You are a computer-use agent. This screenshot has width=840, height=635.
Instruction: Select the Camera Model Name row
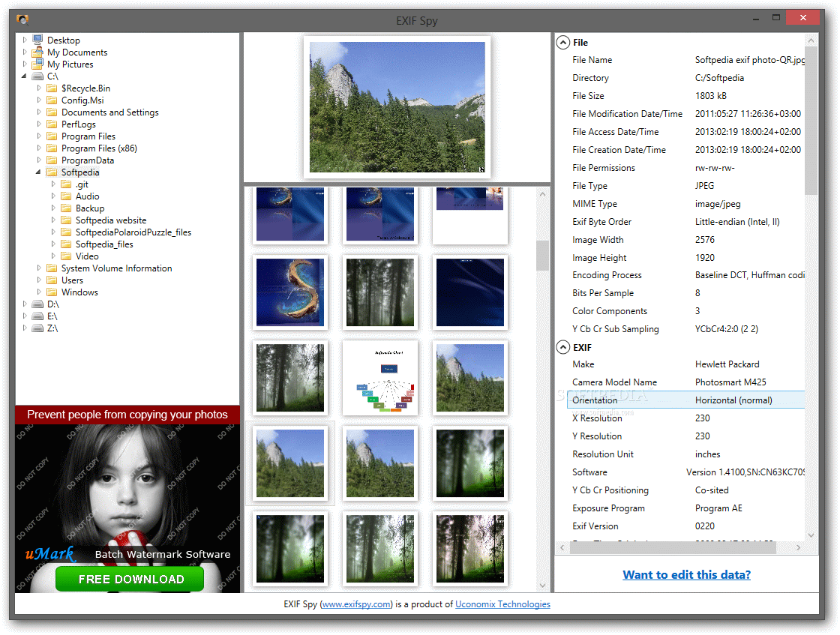(x=685, y=382)
